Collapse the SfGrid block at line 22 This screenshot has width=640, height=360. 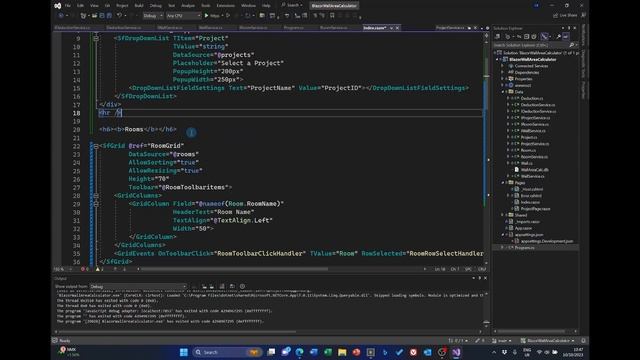pos(96,146)
